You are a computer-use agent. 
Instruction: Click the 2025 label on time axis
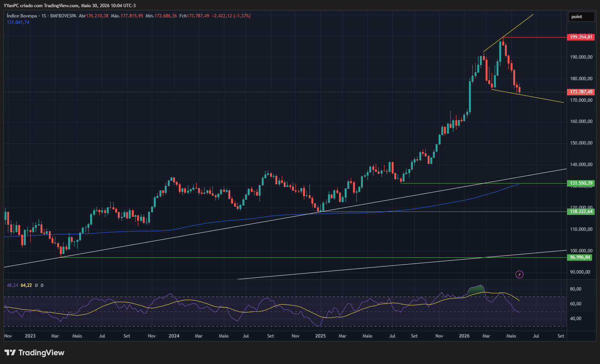320,336
